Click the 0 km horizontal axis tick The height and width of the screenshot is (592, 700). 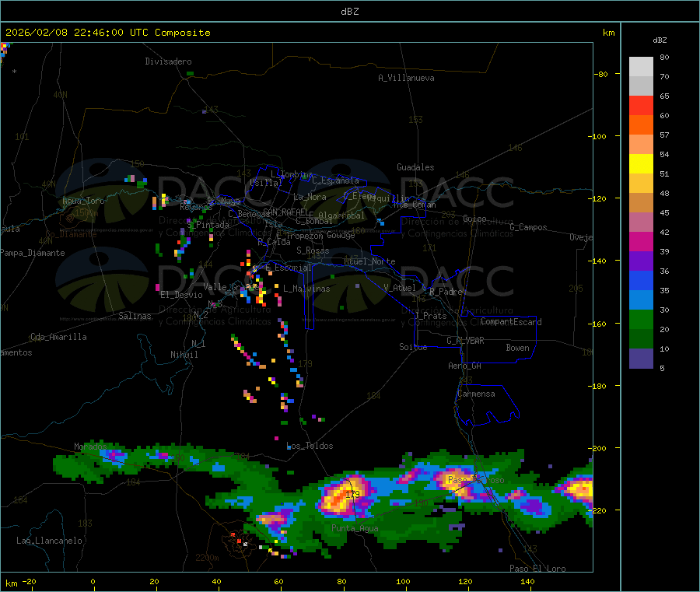(x=93, y=581)
